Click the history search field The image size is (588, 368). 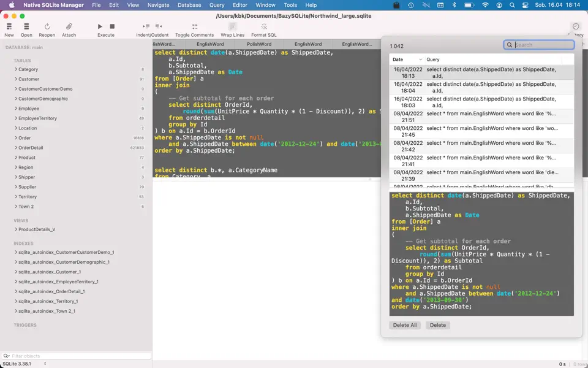pos(538,44)
